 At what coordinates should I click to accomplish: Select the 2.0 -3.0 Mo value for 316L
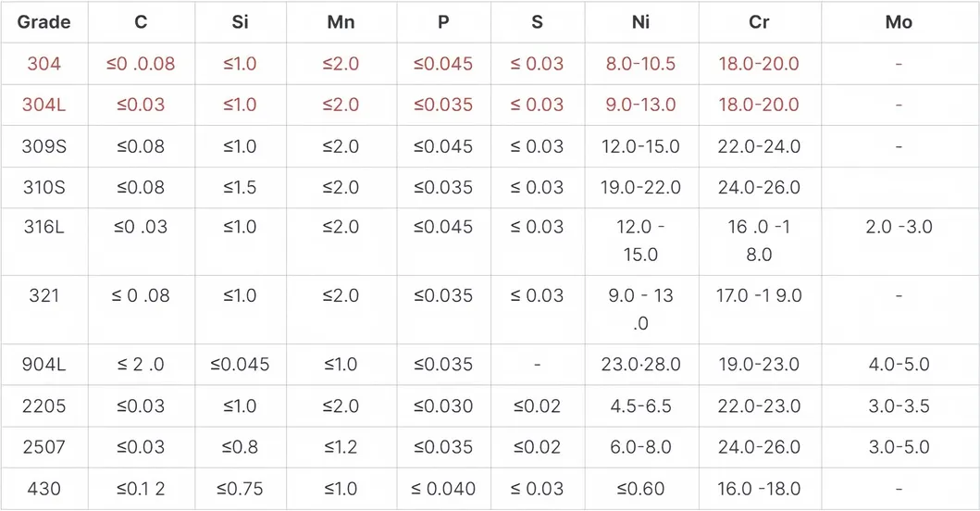coord(899,227)
